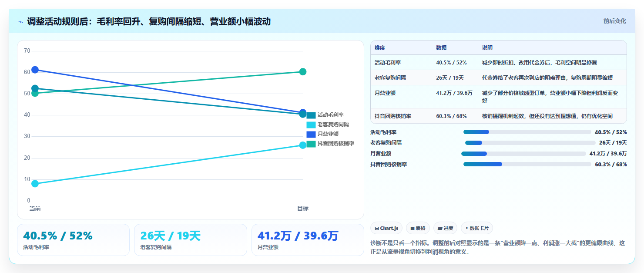Select the 表格 chip
This screenshot has width=644, height=273.
[x=418, y=228]
